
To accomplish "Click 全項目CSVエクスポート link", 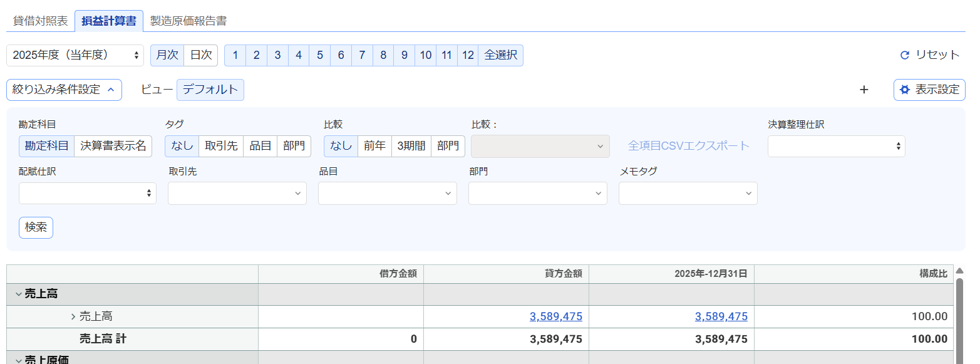I will click(689, 146).
